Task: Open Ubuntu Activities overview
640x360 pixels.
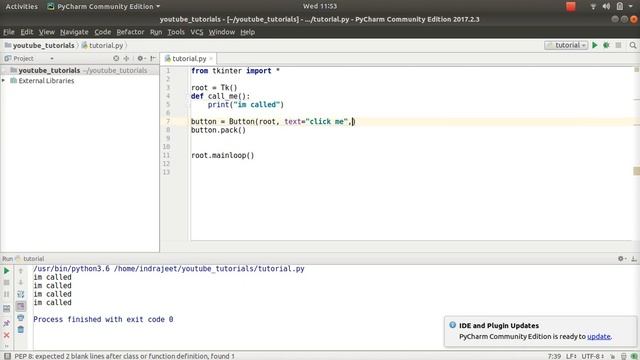Action: click(x=22, y=7)
